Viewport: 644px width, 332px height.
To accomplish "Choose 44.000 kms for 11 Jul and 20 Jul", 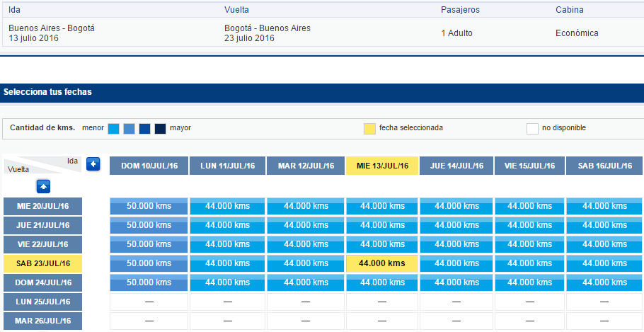I will pos(228,206).
